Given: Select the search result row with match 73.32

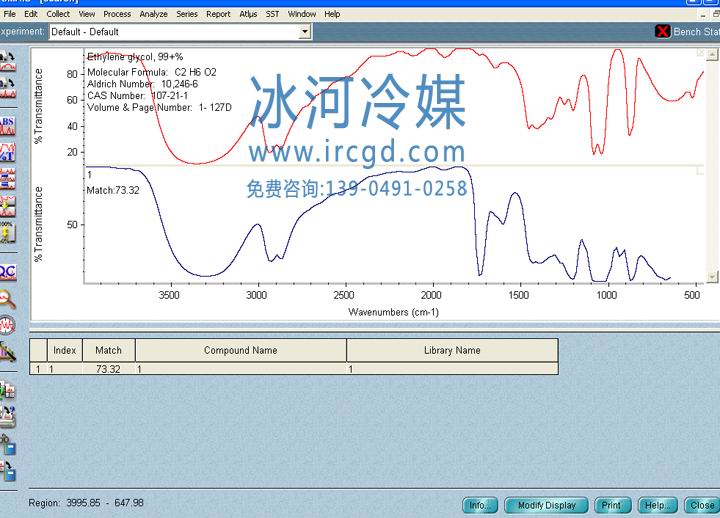Looking at the screenshot, I should (x=108, y=369).
